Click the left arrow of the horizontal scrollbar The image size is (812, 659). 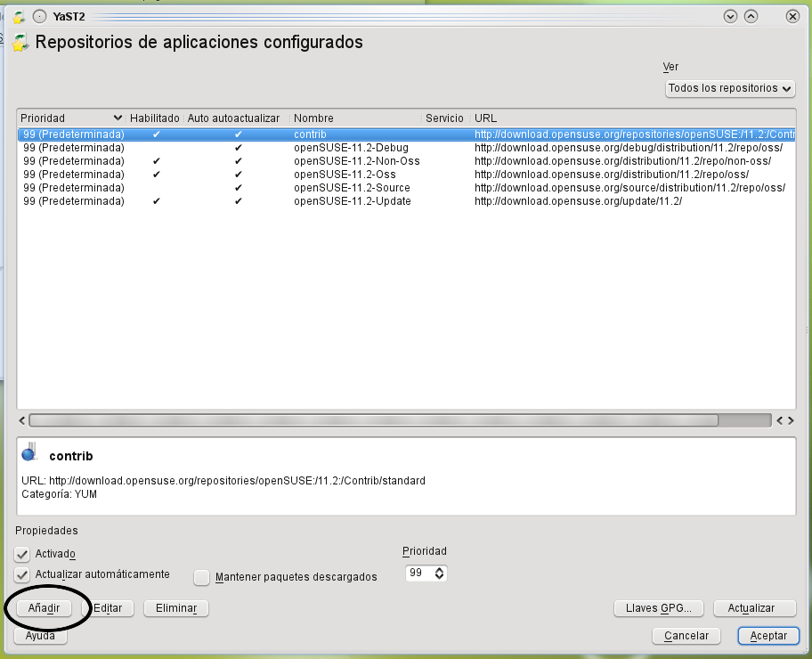pyautogui.click(x=22, y=420)
